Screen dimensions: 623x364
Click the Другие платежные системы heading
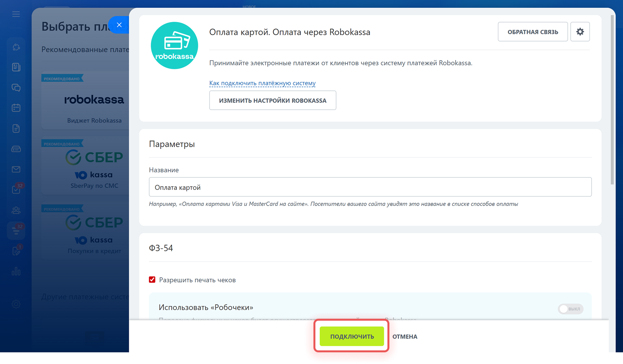[85, 297]
